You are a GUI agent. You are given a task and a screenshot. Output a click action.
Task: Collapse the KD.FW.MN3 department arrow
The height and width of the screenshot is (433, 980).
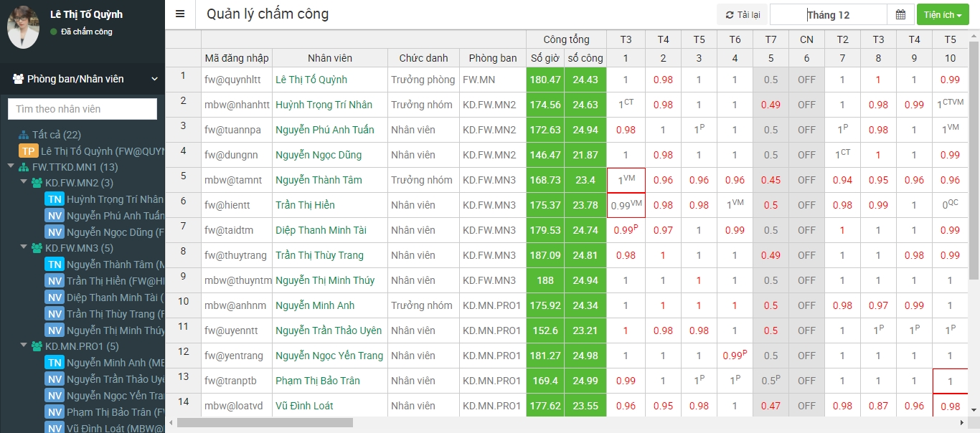coord(24,248)
